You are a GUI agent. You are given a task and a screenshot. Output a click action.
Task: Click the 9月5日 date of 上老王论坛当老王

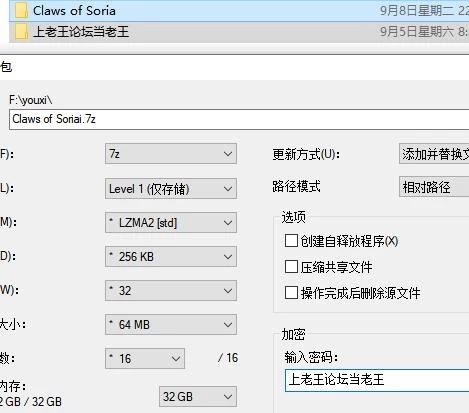(x=424, y=32)
